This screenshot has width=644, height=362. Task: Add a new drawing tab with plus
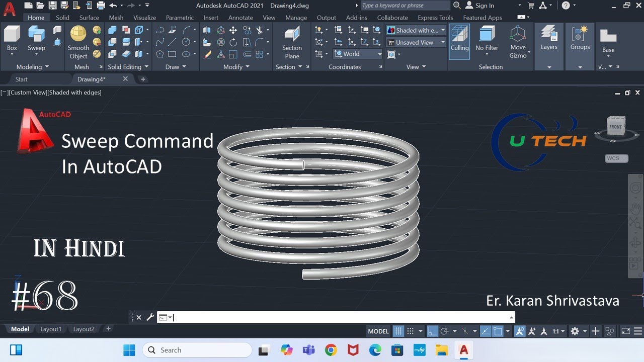(143, 79)
